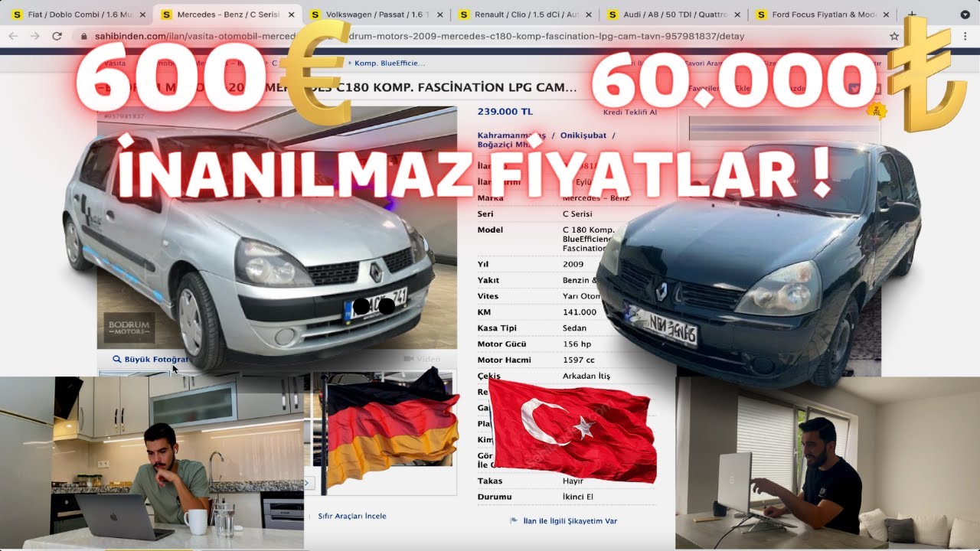Click the 1597 cc engine volume value
The image size is (980, 551).
(x=579, y=360)
